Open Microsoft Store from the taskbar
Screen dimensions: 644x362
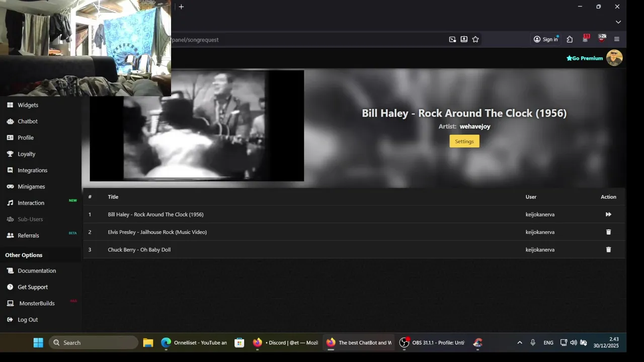pos(239,342)
